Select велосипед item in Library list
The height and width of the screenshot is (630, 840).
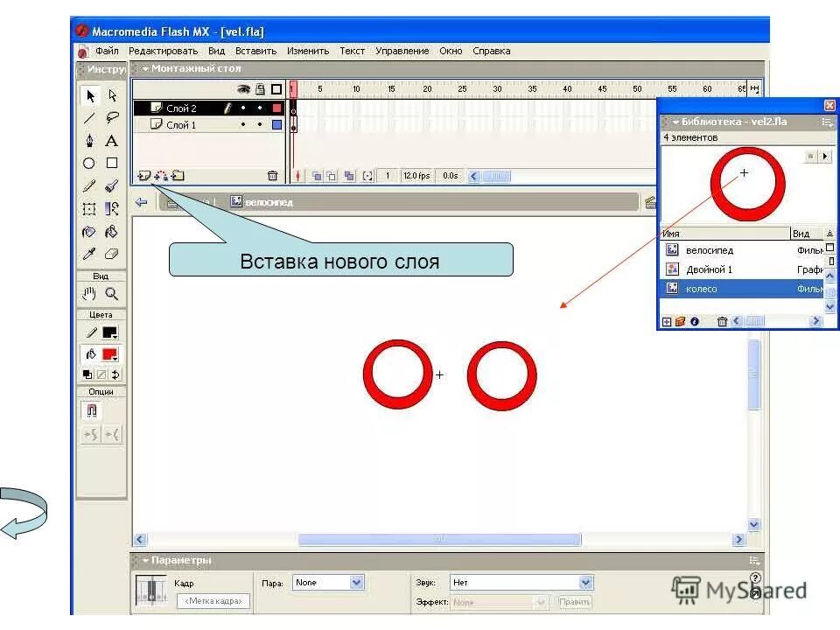click(743, 250)
